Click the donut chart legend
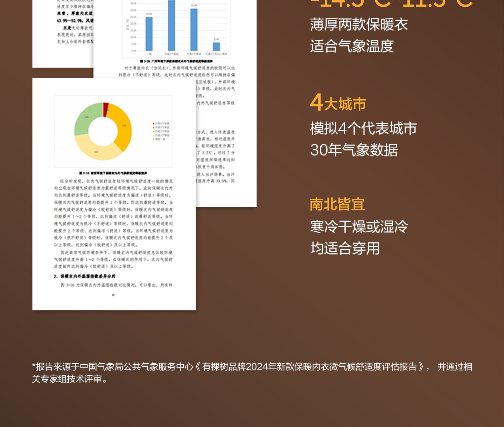Viewport: 504px width, 427px height. [161, 131]
